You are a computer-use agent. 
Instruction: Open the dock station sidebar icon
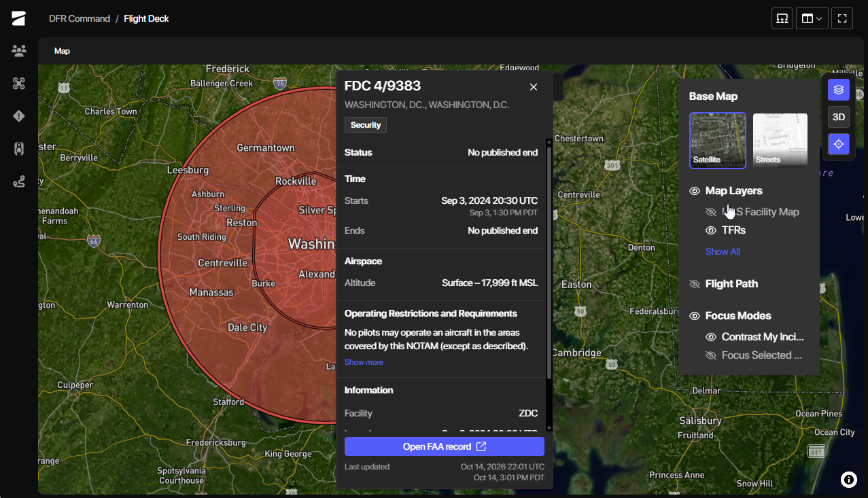(18, 149)
